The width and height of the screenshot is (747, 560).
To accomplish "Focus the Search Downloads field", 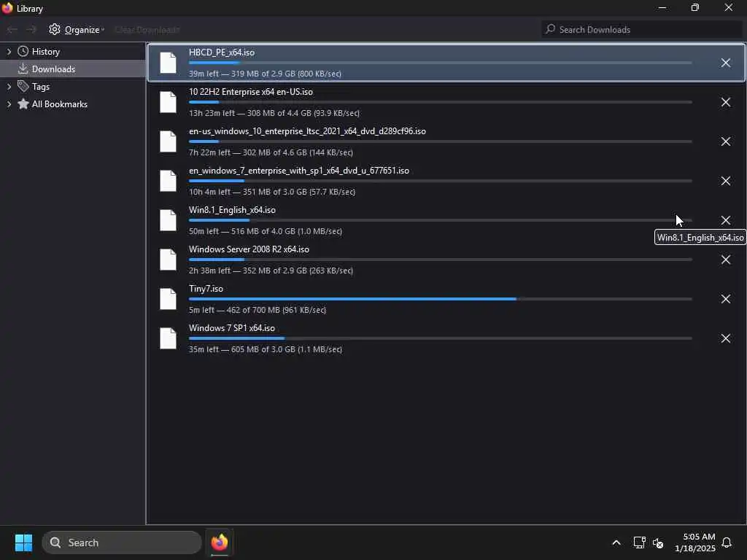I will (x=642, y=29).
